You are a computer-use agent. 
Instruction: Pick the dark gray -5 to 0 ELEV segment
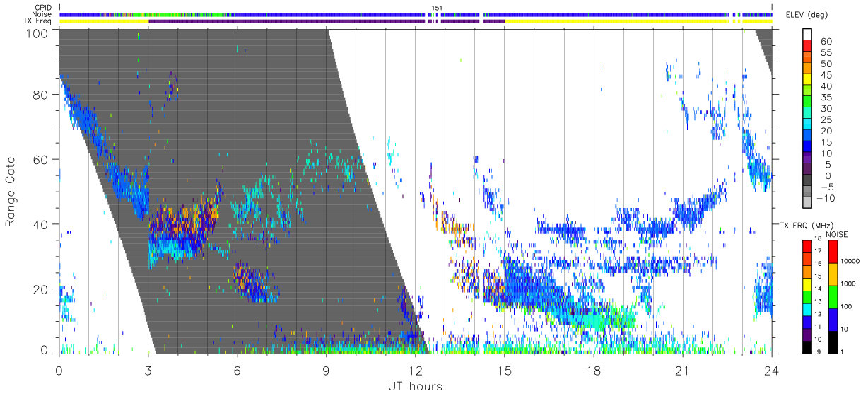click(809, 181)
